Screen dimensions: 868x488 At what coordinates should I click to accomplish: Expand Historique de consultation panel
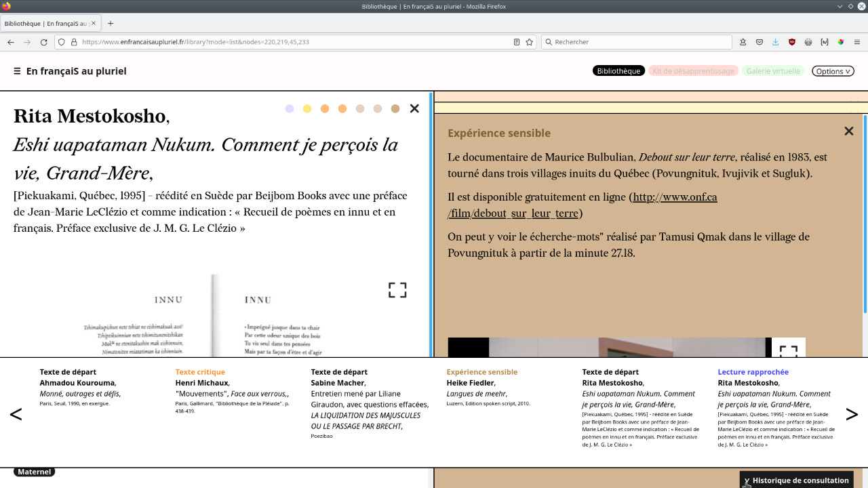point(796,480)
